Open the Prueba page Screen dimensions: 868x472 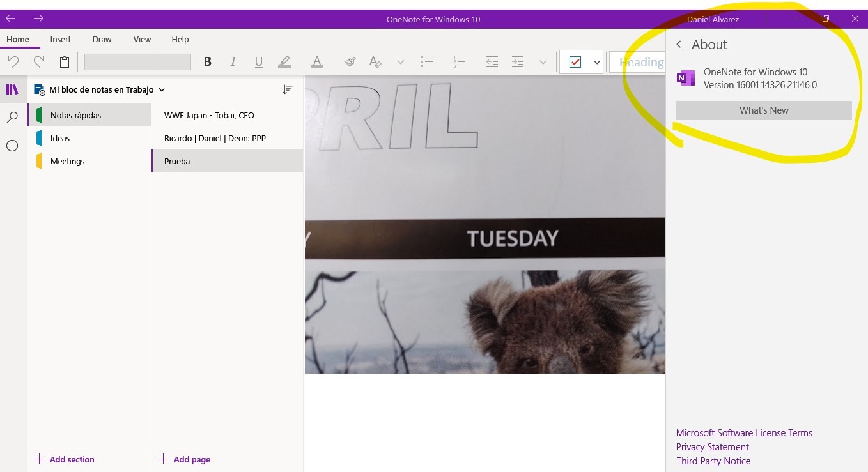[x=227, y=161]
